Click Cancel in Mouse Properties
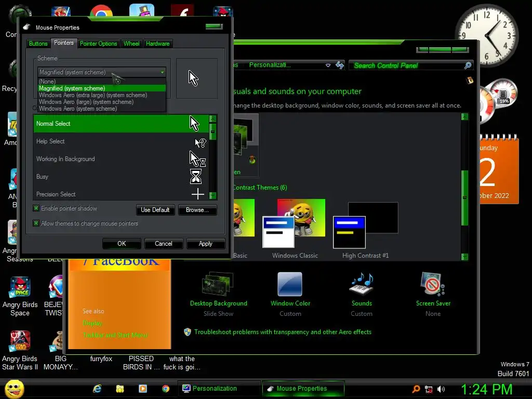The height and width of the screenshot is (399, 532). click(164, 244)
